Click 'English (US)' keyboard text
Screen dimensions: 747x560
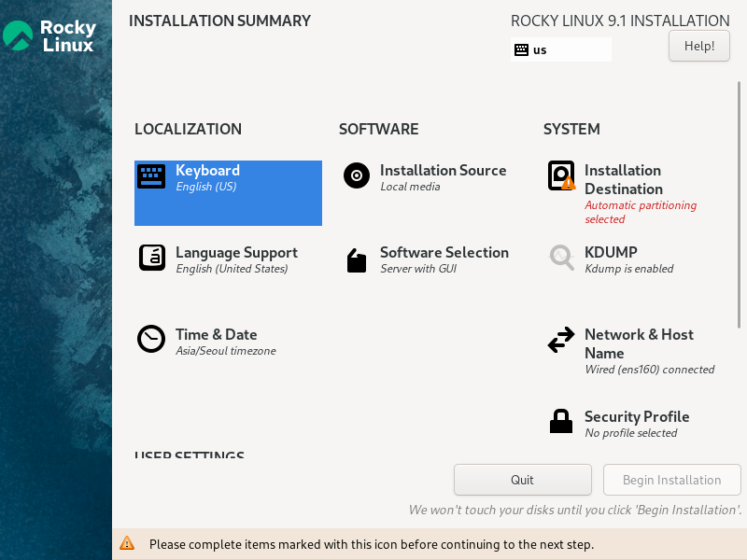point(205,187)
